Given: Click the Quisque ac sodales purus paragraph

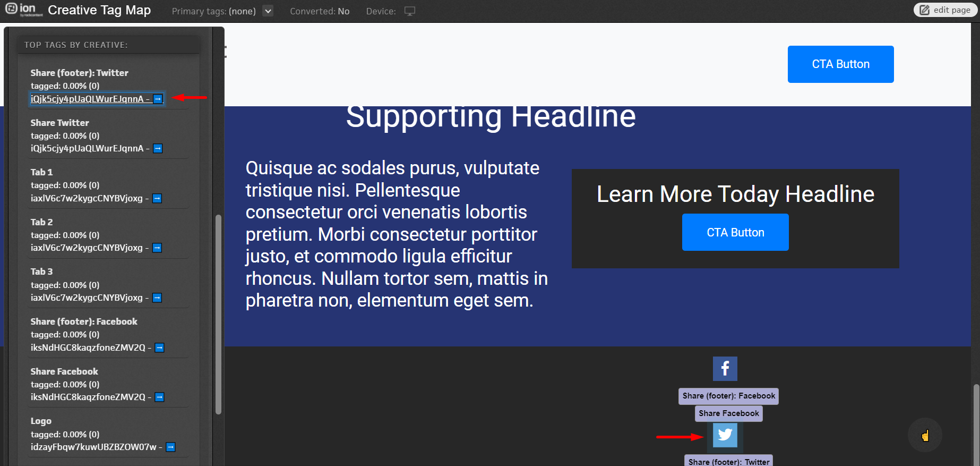Looking at the screenshot, I should (397, 234).
